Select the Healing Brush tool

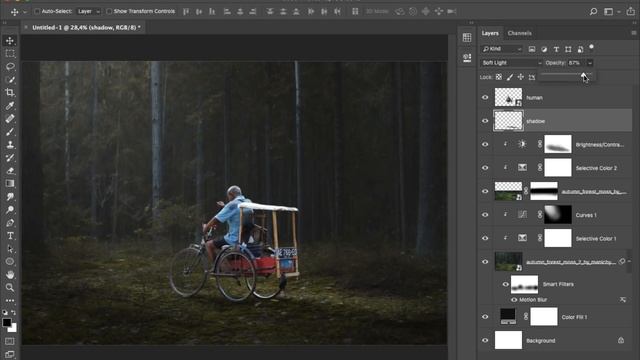(x=10, y=119)
